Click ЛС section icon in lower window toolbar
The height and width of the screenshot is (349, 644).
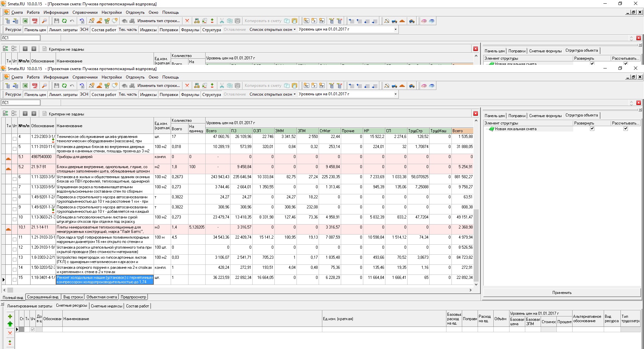click(x=306, y=86)
